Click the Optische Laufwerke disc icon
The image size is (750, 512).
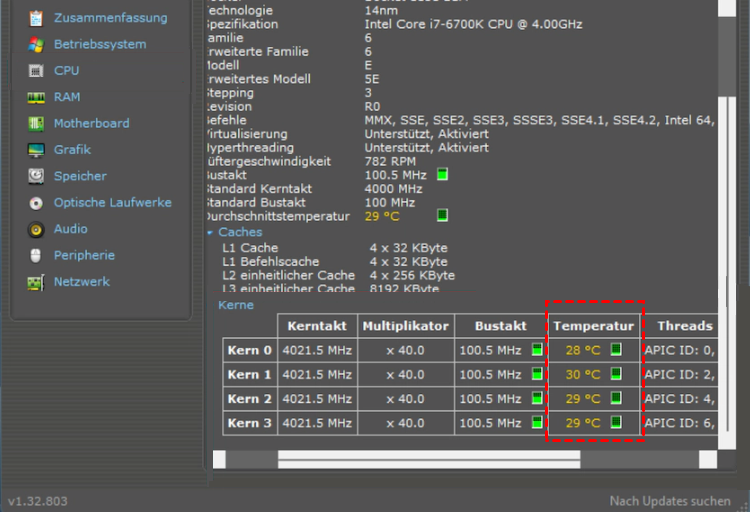click(x=36, y=203)
